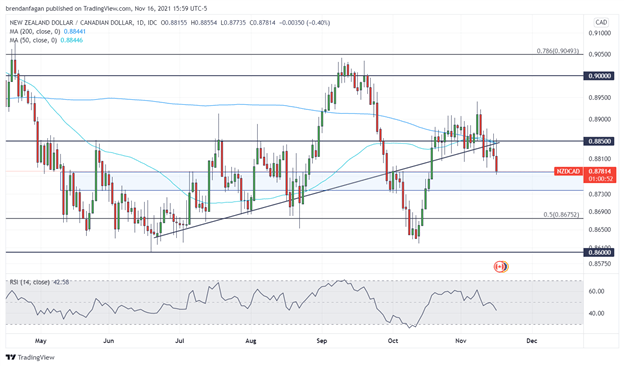This screenshot has height=366, width=624.
Task: Click the red NZDCAD price label
Action: (x=568, y=171)
